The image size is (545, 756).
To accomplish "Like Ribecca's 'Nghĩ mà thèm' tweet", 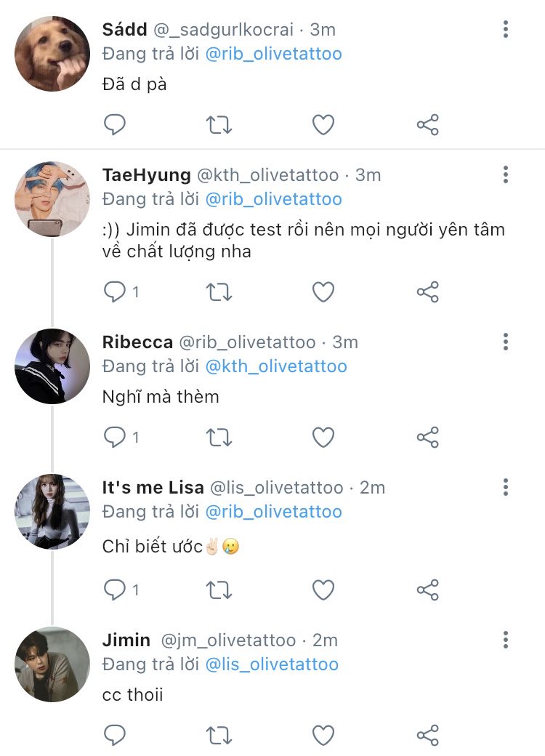I will pos(323,437).
